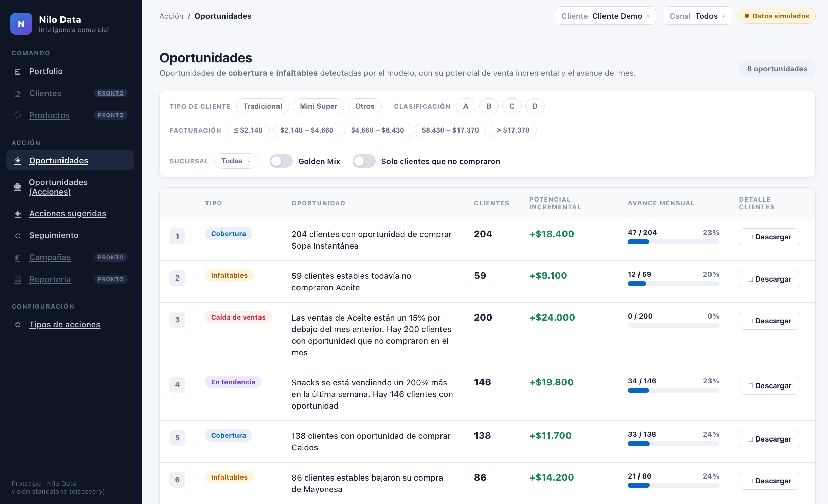Screen dimensions: 828x504
Task: Toggle the Otros client type chip
Action: (x=365, y=106)
